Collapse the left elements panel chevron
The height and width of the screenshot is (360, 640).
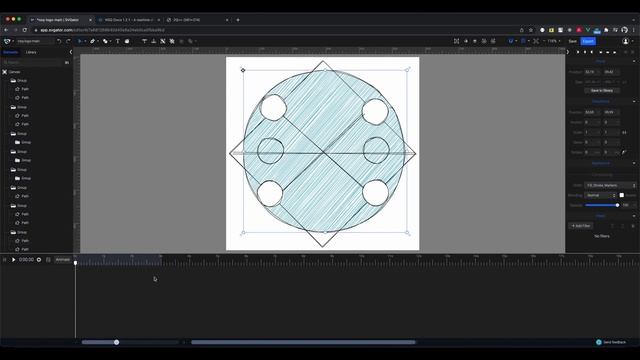[x=71, y=52]
